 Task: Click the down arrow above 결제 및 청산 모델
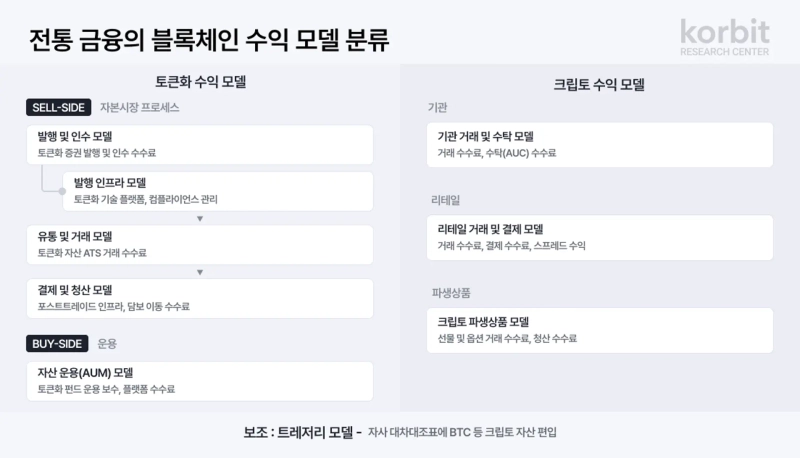[x=200, y=271]
